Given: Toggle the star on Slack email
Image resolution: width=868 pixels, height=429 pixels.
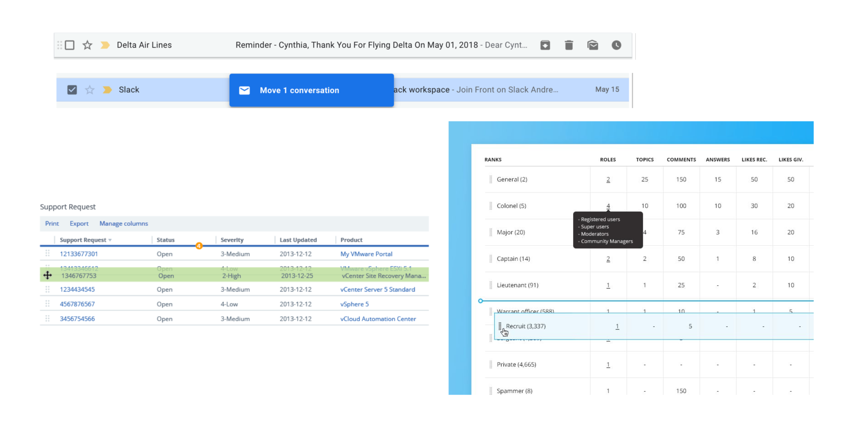Looking at the screenshot, I should [x=90, y=90].
